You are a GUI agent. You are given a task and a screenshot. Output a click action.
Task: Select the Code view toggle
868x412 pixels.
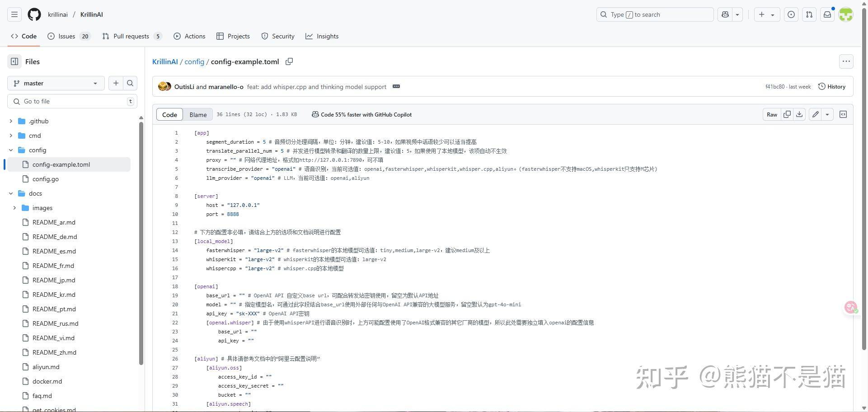(169, 115)
